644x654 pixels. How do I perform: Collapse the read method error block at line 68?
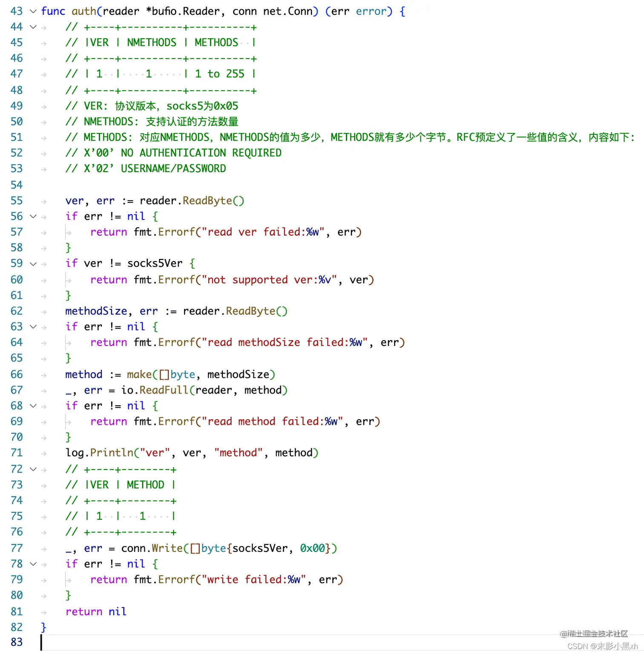[x=33, y=406]
